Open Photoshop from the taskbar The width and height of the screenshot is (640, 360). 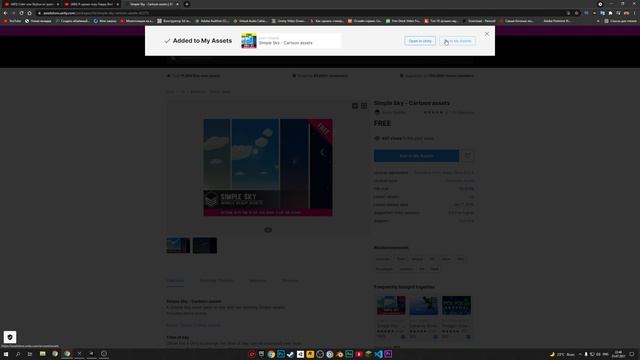(281, 354)
